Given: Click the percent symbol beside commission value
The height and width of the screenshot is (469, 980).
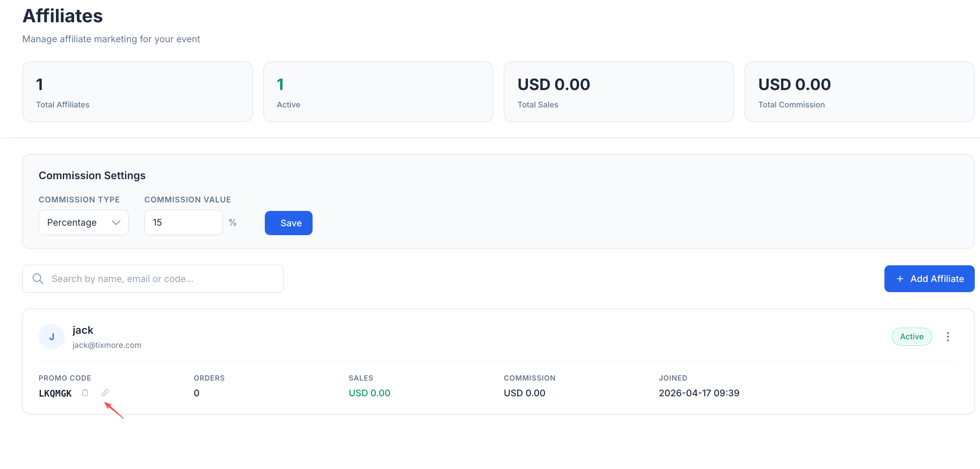Looking at the screenshot, I should (233, 222).
